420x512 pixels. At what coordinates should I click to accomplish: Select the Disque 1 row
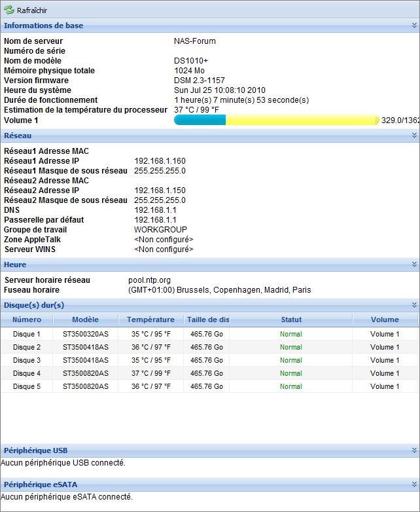(27, 334)
